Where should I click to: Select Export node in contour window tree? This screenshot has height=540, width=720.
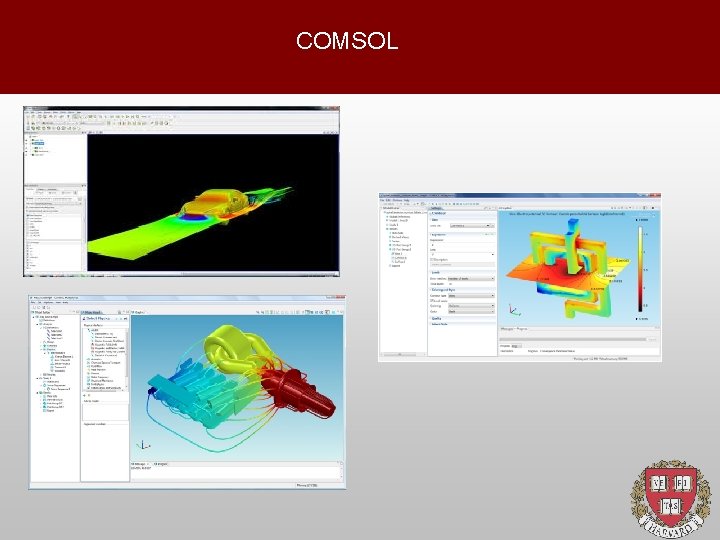coord(396,266)
